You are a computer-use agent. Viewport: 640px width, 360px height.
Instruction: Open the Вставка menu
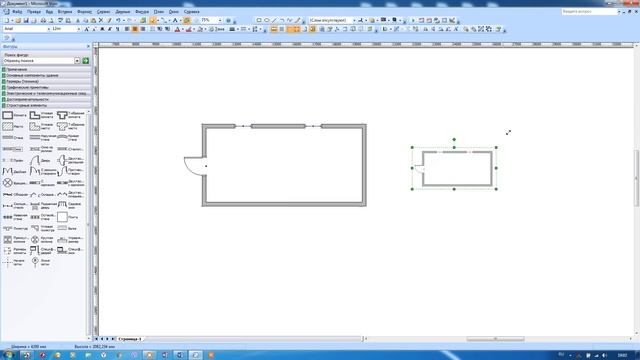point(64,12)
